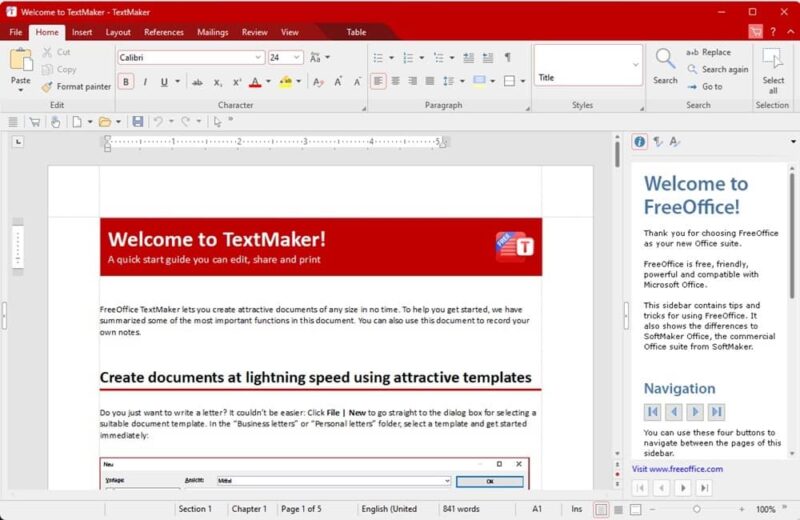The width and height of the screenshot is (800, 520).
Task: Click the multilevel list icon
Action: (439, 58)
